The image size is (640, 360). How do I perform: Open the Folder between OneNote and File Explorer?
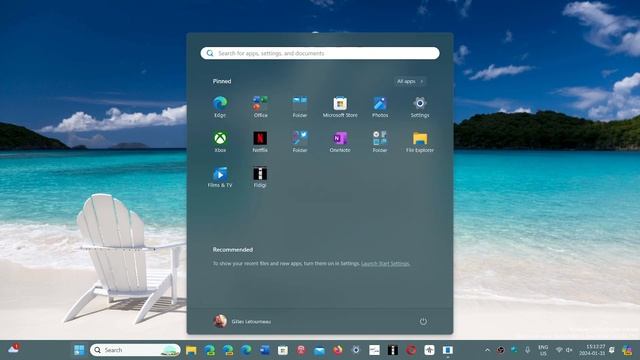pyautogui.click(x=380, y=141)
